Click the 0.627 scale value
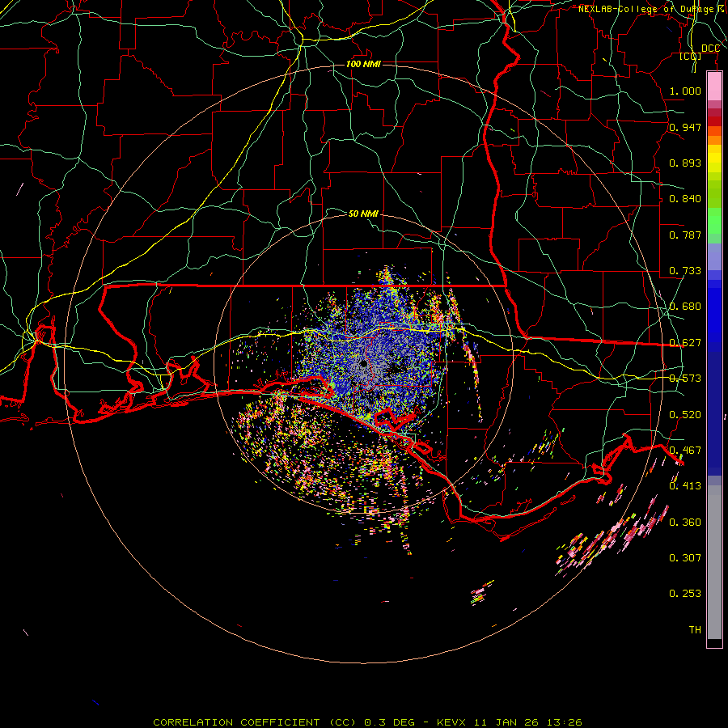Image resolution: width=728 pixels, height=728 pixels. [x=685, y=343]
